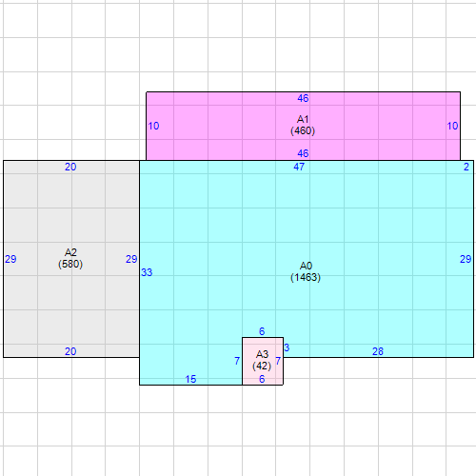Click the 46 dimension on A1's top edge
Viewport: 476px width, 476px height.
[303, 98]
